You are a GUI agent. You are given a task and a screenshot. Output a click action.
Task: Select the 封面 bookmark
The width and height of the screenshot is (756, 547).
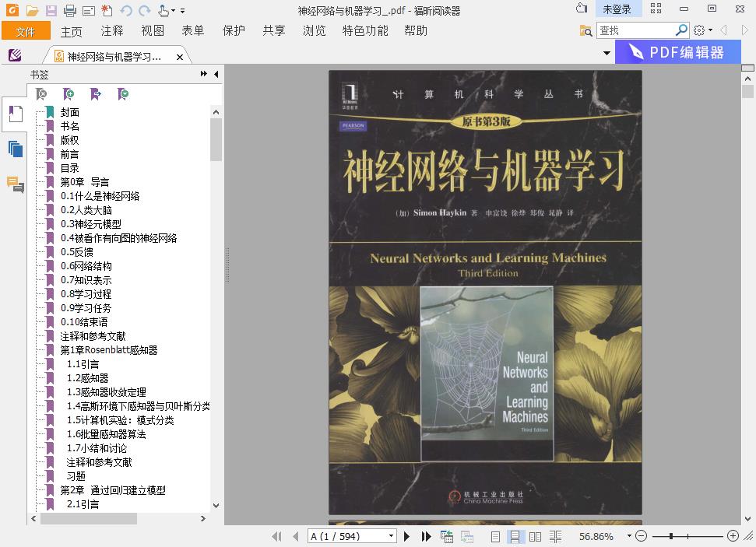(x=69, y=112)
